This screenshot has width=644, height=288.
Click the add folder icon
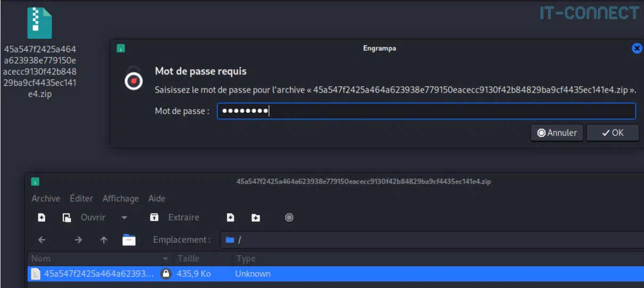(256, 217)
